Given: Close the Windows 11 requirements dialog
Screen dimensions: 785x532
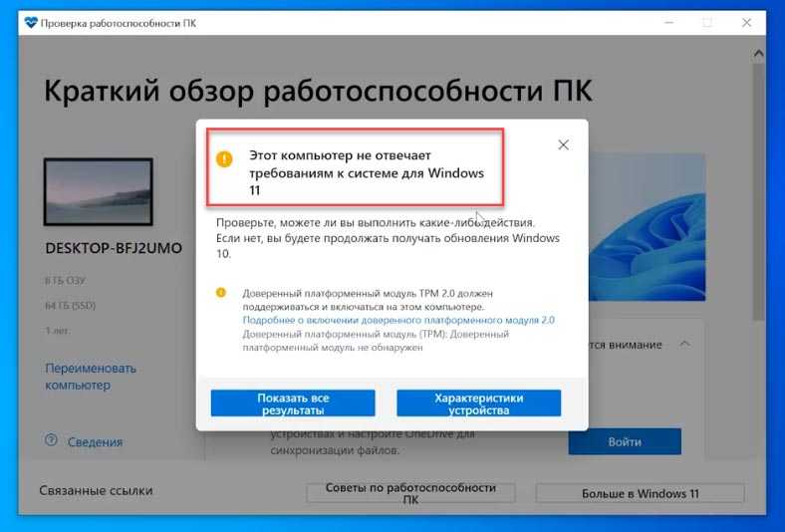Looking at the screenshot, I should click(563, 145).
